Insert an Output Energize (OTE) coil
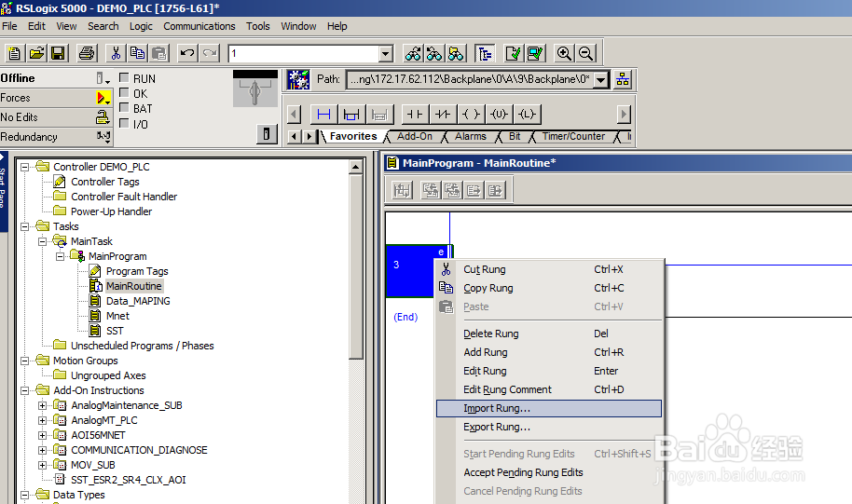Viewport: 852px width, 504px height. tap(471, 115)
